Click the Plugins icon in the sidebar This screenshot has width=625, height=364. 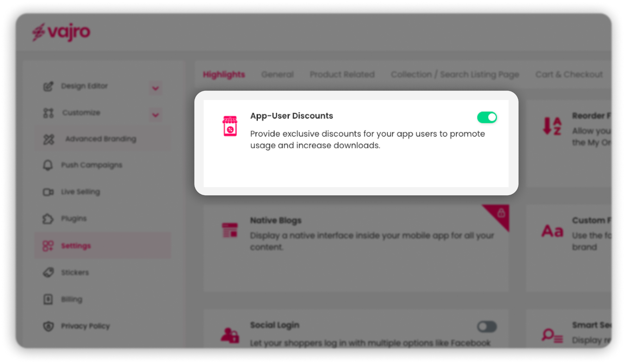[x=48, y=218]
